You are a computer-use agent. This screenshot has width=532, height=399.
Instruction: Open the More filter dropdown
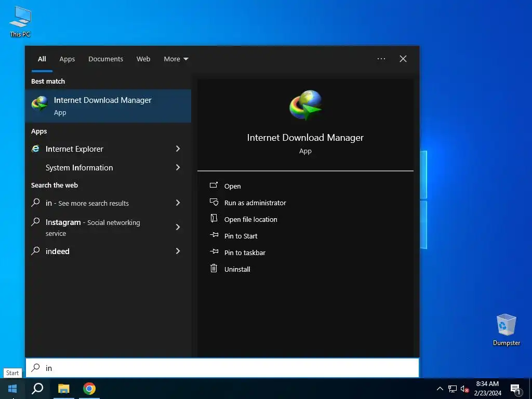point(176,59)
